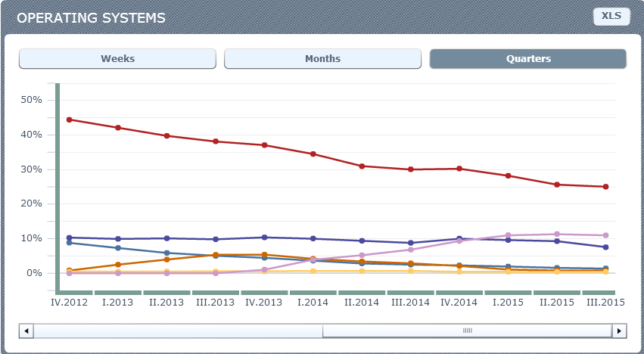Click the purple data point at III.2015

(x=605, y=247)
